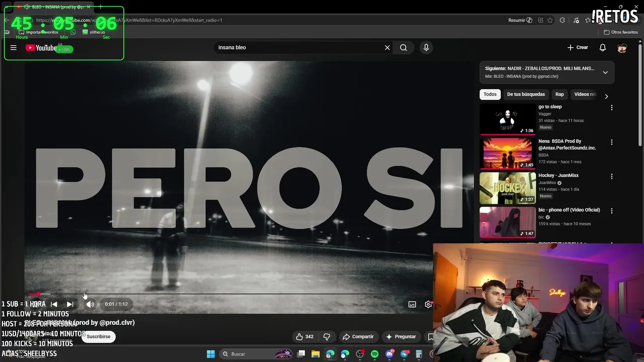Open the player settings gear
644x362 pixels.
point(428,304)
